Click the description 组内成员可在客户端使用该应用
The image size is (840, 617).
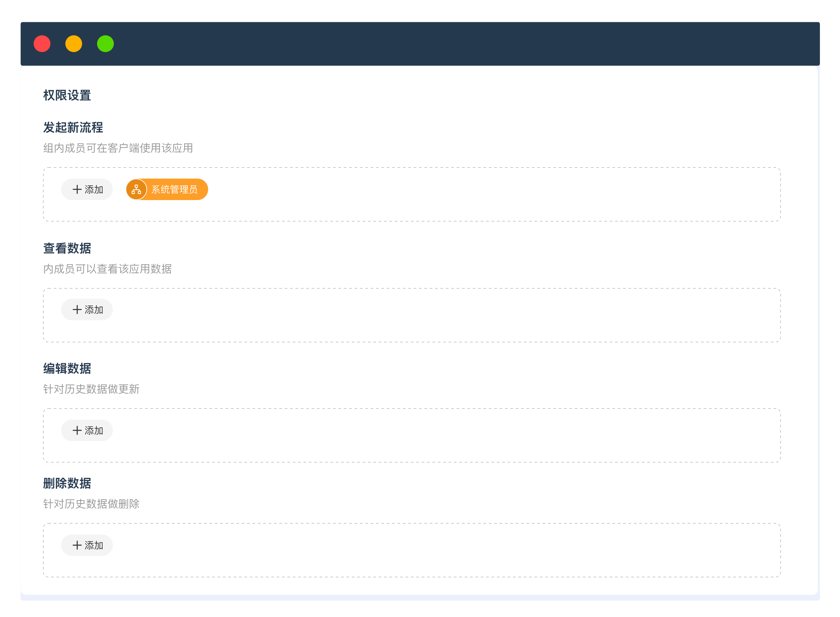click(118, 148)
